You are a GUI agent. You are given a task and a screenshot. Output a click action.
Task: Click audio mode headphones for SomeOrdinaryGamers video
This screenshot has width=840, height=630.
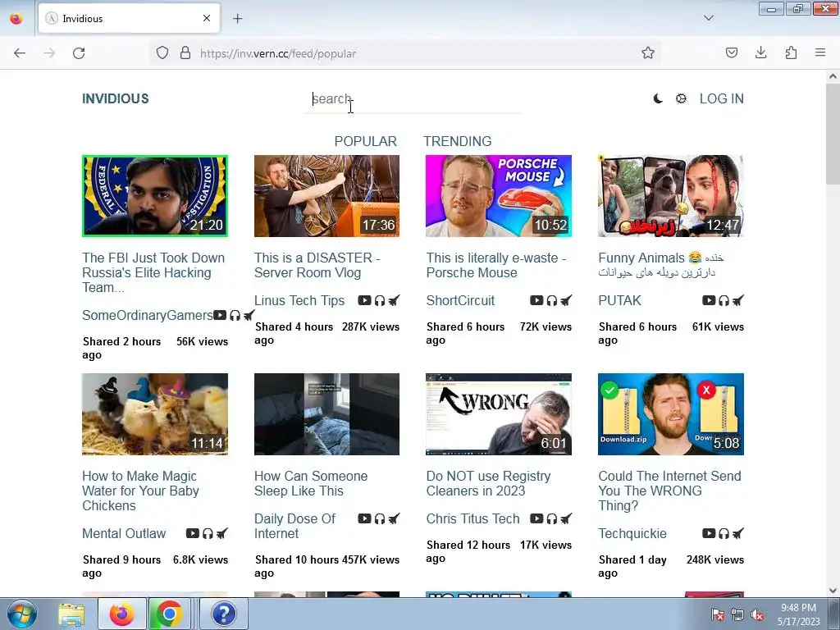coord(235,315)
